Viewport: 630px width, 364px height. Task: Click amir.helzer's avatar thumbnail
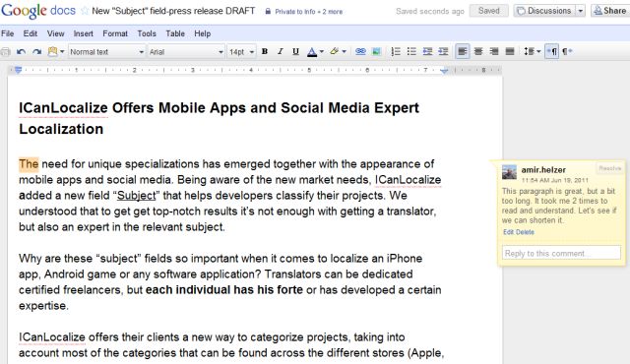509,172
